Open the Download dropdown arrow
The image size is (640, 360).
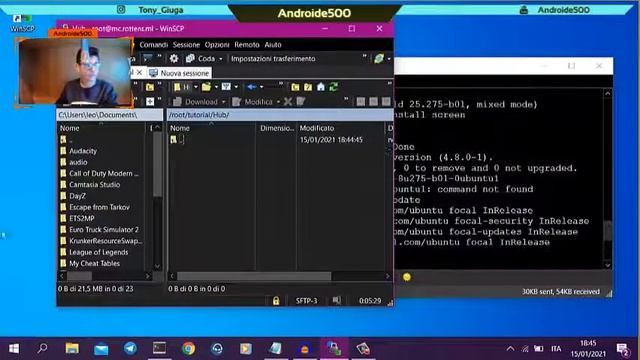click(x=223, y=102)
